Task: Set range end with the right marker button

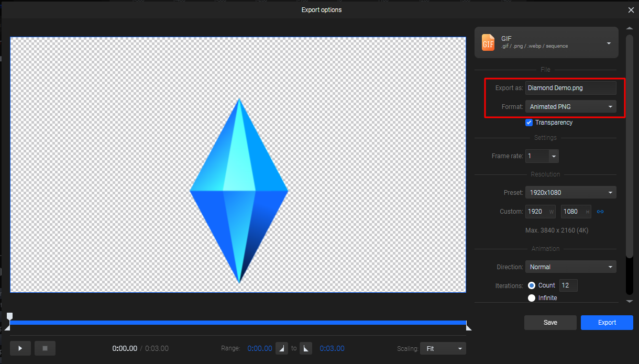Action: click(x=306, y=348)
